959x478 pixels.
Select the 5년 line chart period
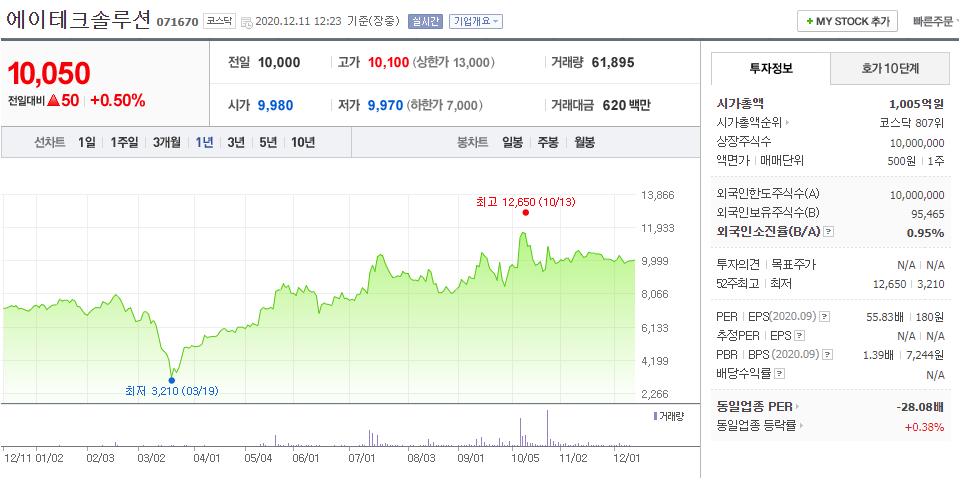[268, 142]
